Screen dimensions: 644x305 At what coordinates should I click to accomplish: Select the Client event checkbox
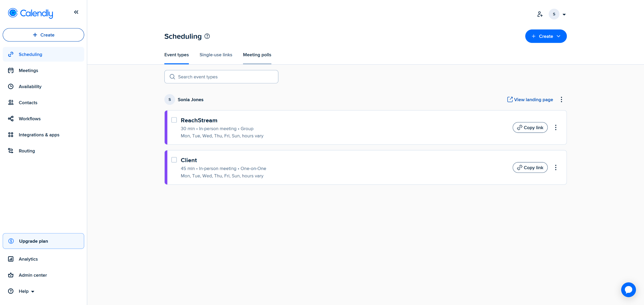coord(174,160)
